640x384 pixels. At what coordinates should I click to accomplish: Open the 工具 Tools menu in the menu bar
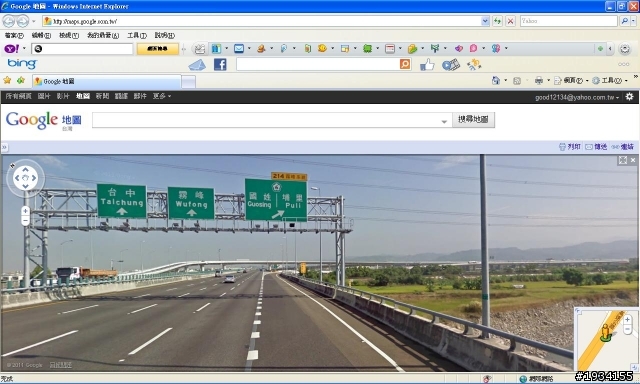(137, 36)
